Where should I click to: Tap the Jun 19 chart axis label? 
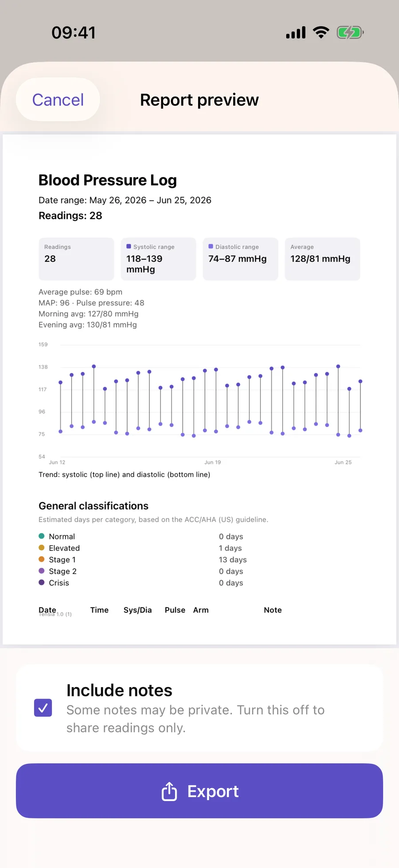pos(212,462)
